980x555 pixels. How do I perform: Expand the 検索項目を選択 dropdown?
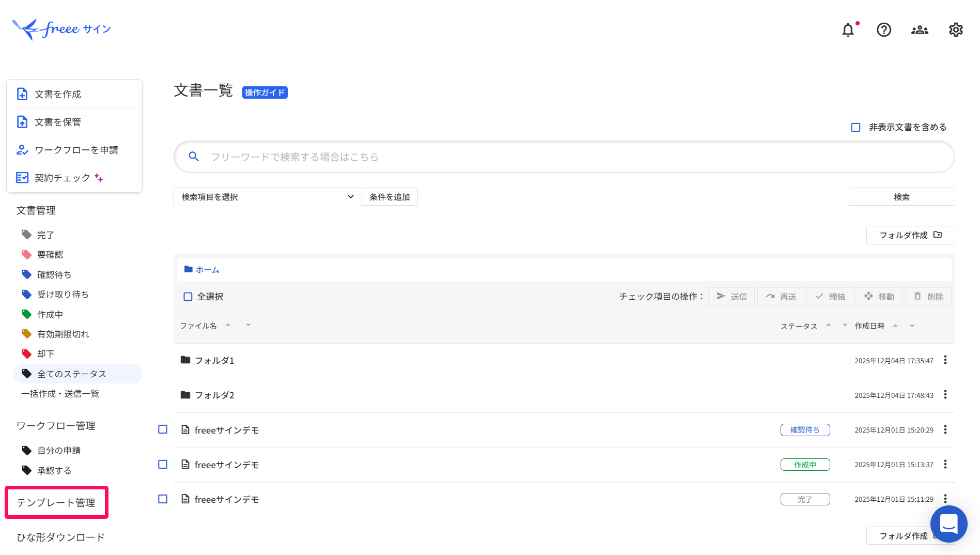[x=268, y=197]
